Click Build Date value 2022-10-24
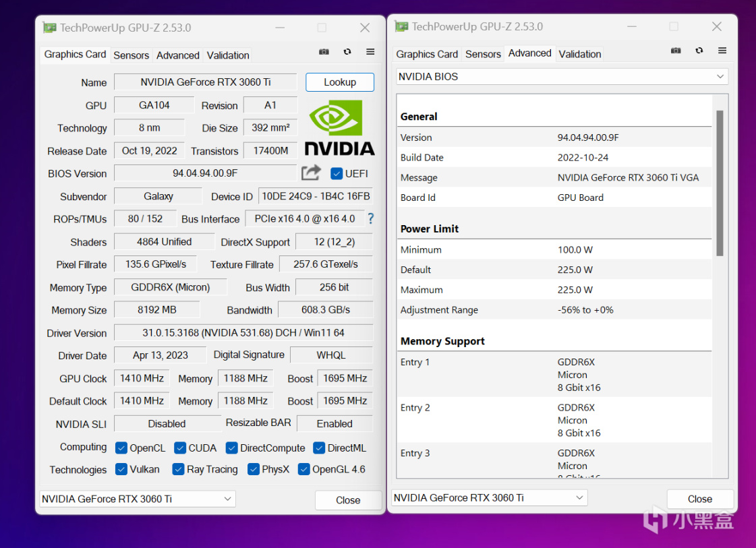 pyautogui.click(x=583, y=158)
